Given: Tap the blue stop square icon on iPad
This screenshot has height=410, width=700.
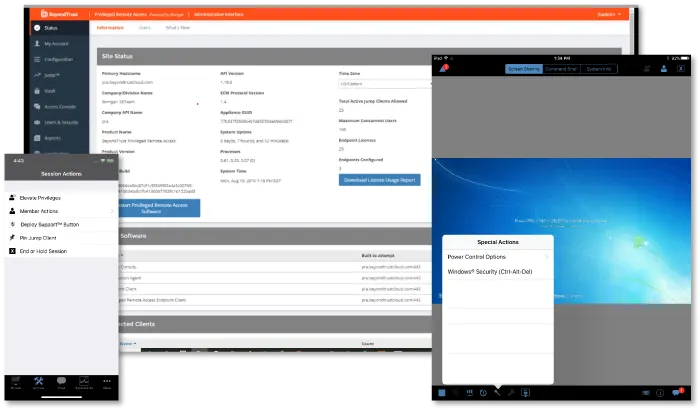Looking at the screenshot, I should pyautogui.click(x=442, y=393).
